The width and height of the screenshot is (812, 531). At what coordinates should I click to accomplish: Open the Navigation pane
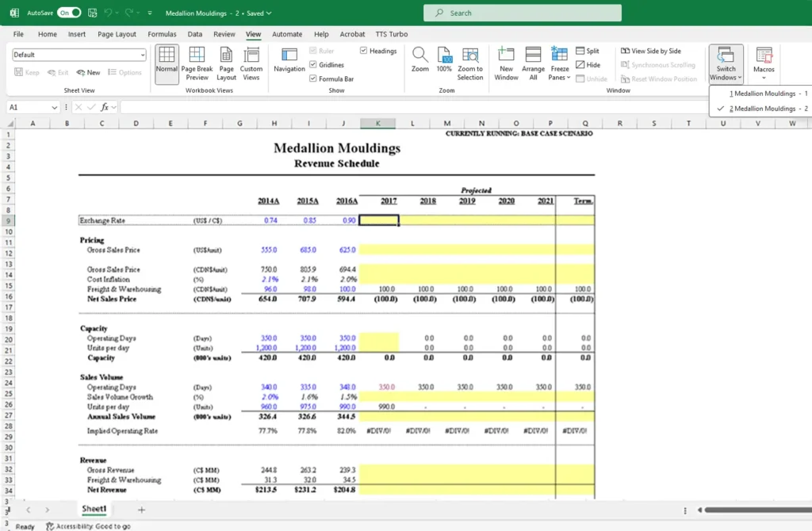point(289,63)
